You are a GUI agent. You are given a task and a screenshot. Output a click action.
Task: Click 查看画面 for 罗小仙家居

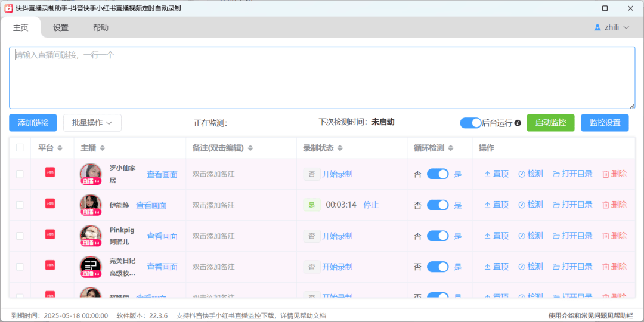click(162, 174)
